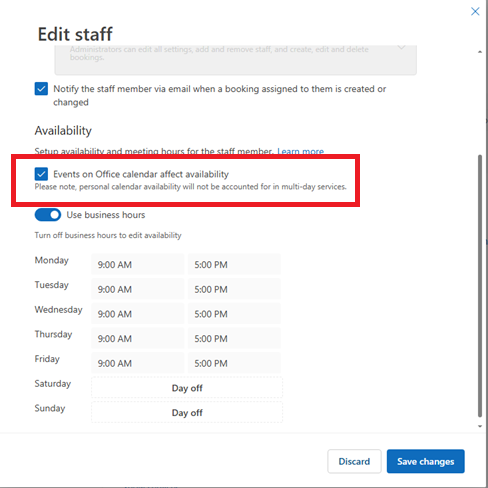Turn off the Use business hours switch
The image size is (488, 488).
tap(48, 215)
